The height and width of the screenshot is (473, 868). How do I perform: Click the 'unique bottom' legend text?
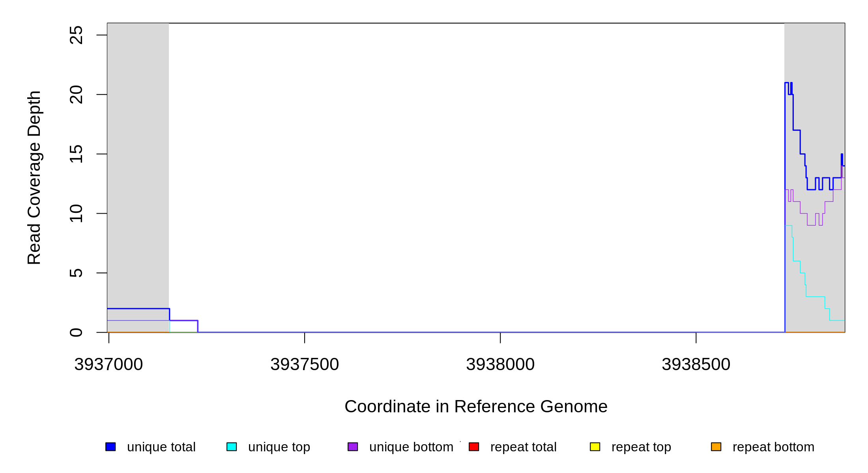[411, 447]
